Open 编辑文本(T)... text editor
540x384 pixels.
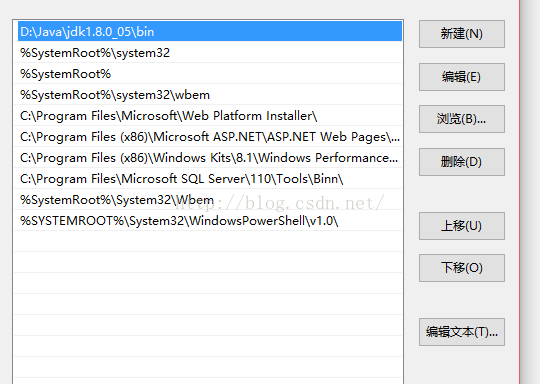(x=461, y=332)
